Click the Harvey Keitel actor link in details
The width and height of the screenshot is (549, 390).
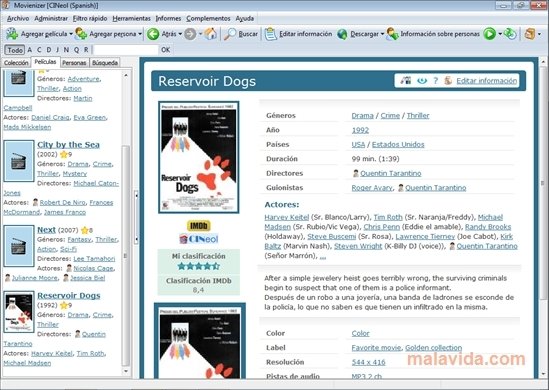pyautogui.click(x=286, y=217)
